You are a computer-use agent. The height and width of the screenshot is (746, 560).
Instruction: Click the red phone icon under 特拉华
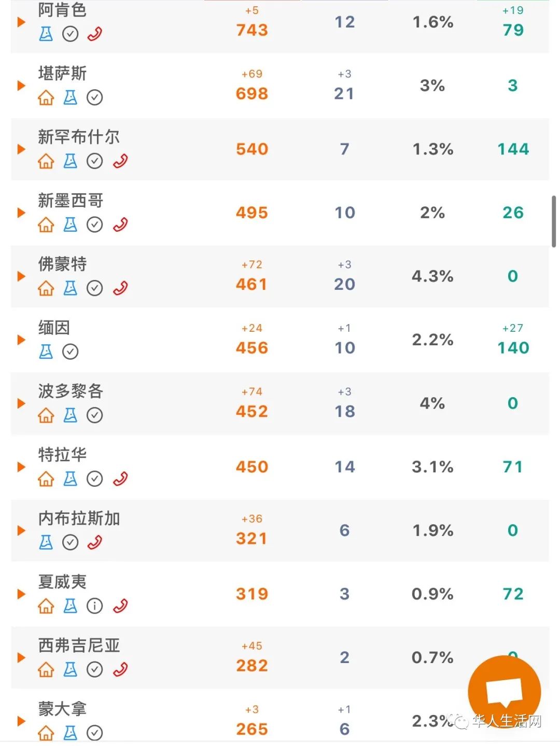[x=120, y=478]
